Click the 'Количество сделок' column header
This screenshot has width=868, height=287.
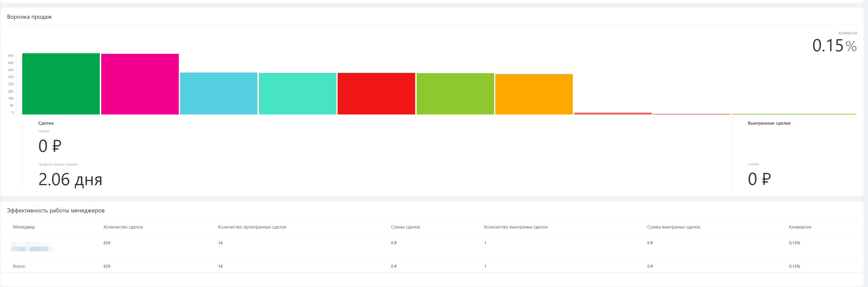tap(123, 227)
